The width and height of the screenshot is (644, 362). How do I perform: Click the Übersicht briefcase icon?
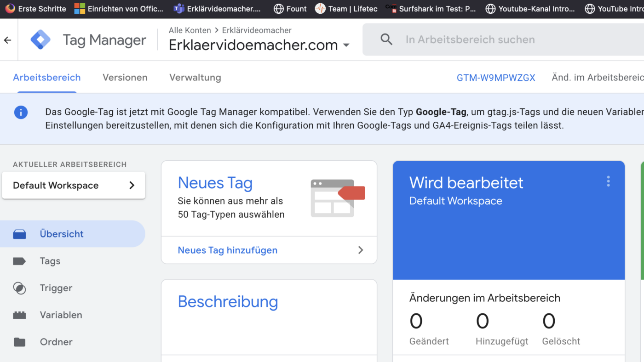pyautogui.click(x=19, y=234)
